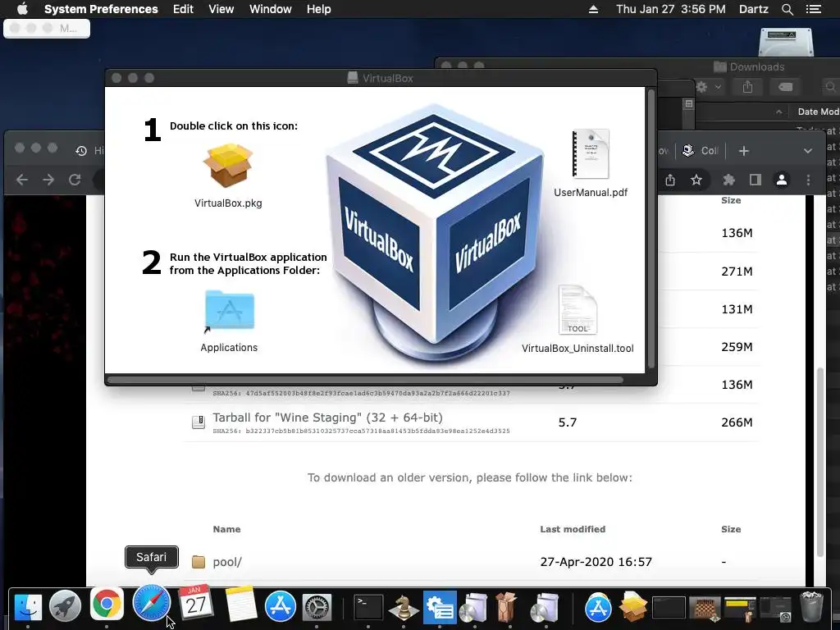Open the Window menu
This screenshot has width=840, height=630.
click(271, 9)
